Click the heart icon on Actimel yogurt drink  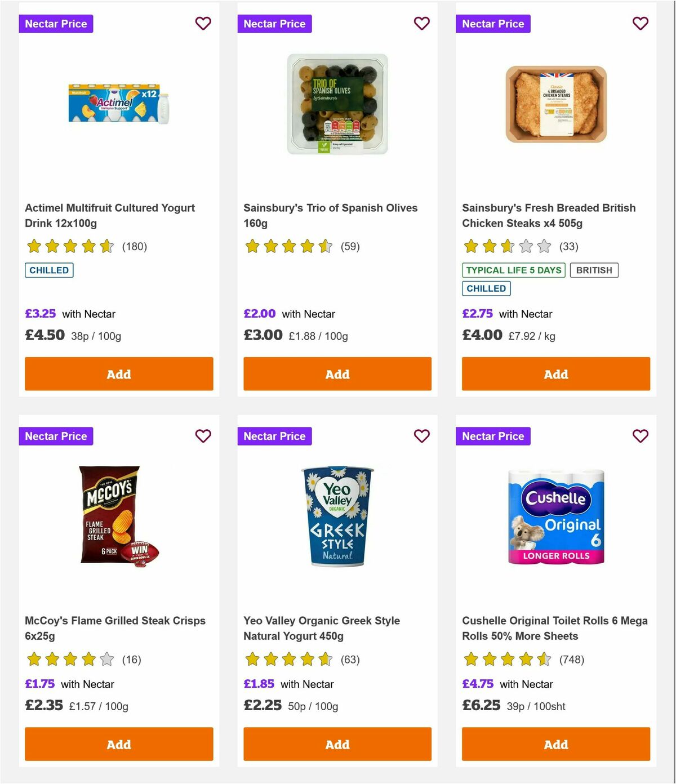tap(203, 24)
